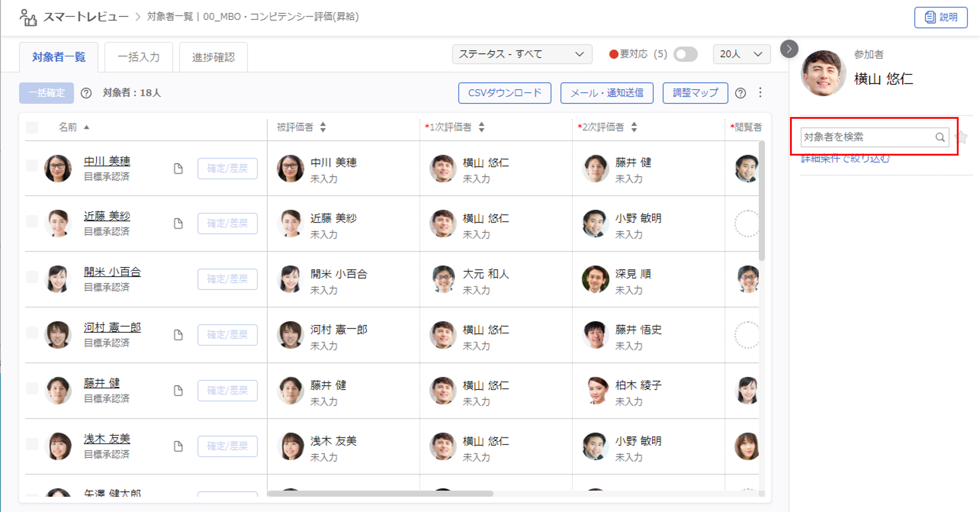980x512 pixels.
Task: Toggle the 要対応 (5) switch
Action: (x=685, y=54)
